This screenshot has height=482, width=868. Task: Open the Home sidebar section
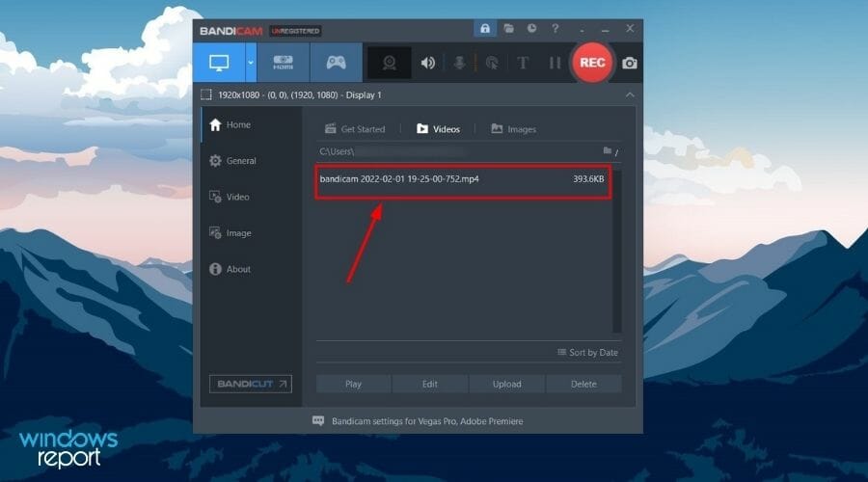coord(252,124)
